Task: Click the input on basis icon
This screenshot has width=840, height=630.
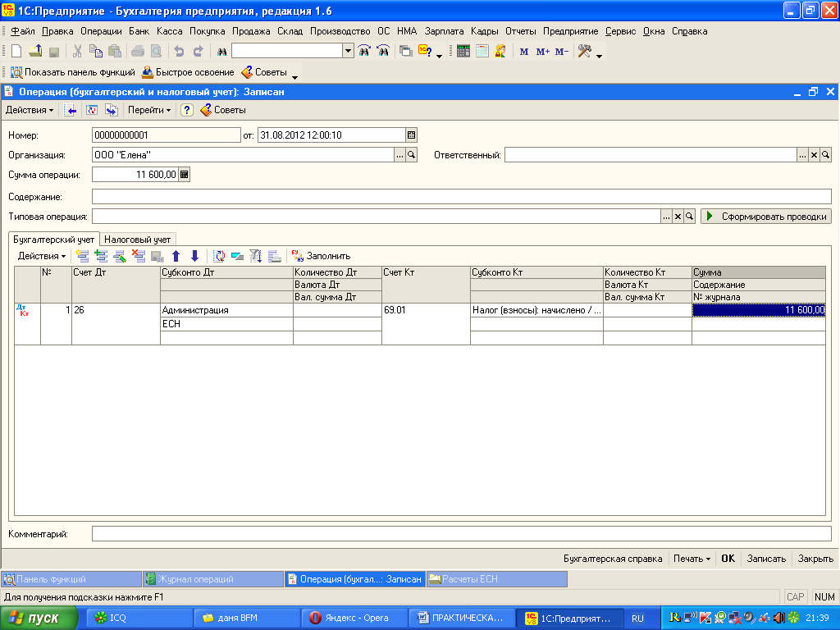Action: (x=112, y=111)
